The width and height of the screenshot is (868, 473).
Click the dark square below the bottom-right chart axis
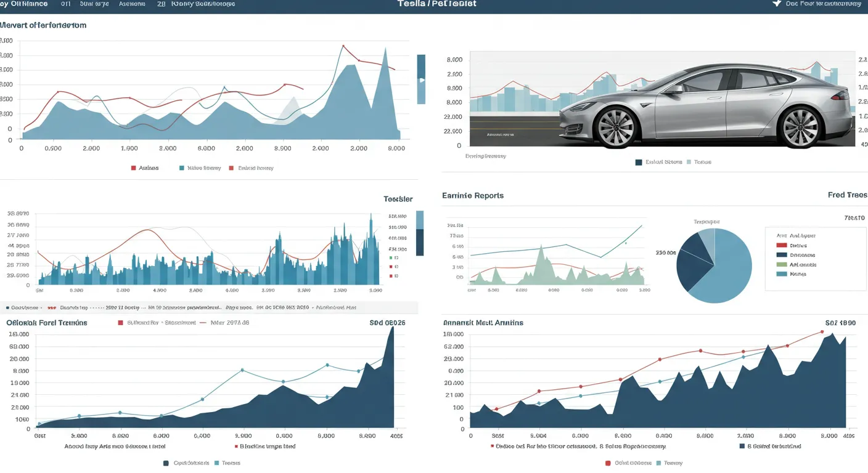(x=742, y=446)
